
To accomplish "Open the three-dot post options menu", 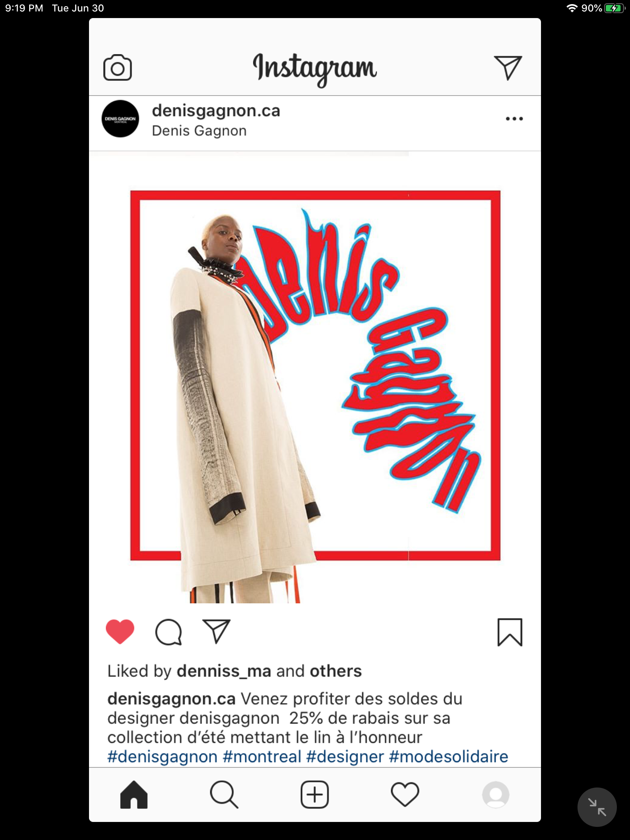I will [514, 119].
